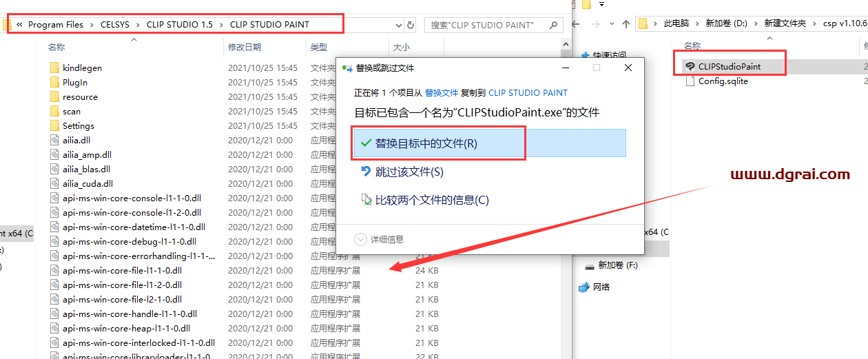868x359 pixels.
Task: Click folder icon in right window title bar
Action: click(x=586, y=3)
